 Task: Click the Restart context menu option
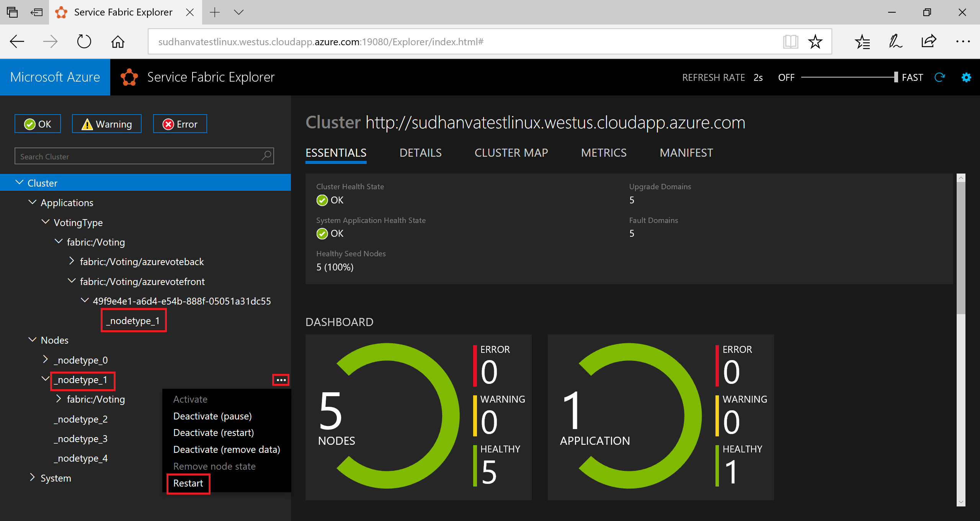tap(189, 483)
